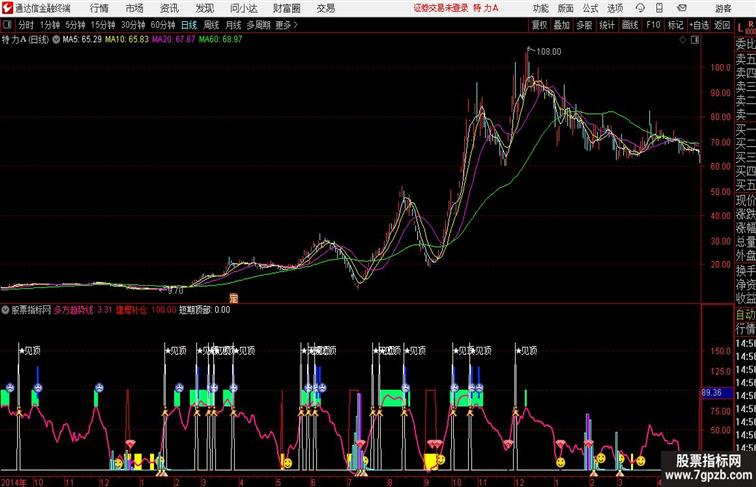Click the orange marker icon below price chart

pos(234,298)
